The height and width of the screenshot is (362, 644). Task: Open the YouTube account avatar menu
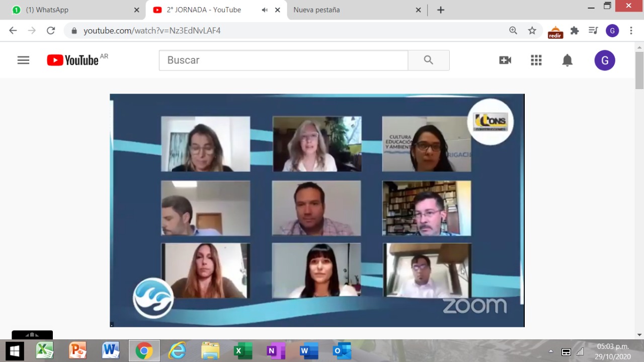click(x=604, y=60)
